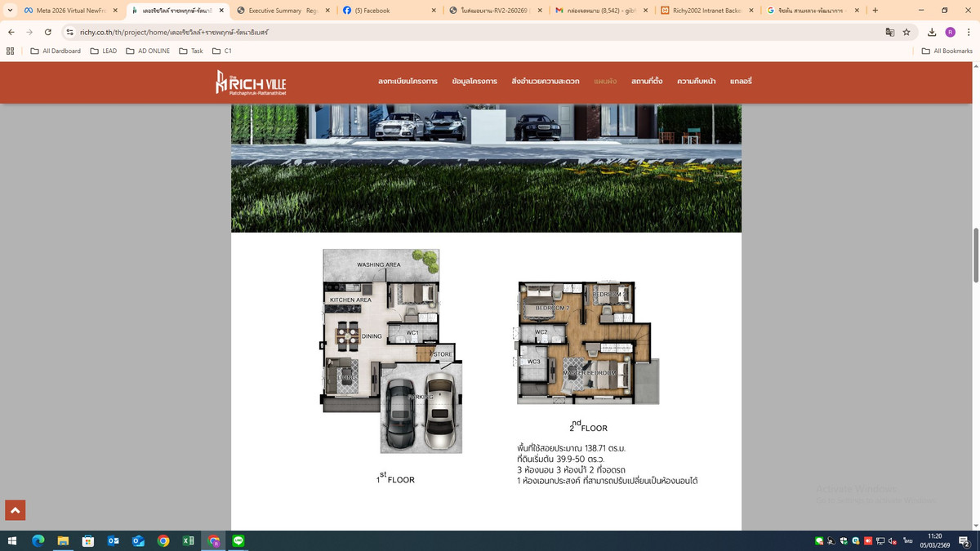Click the 1st floor plan image

point(391,351)
